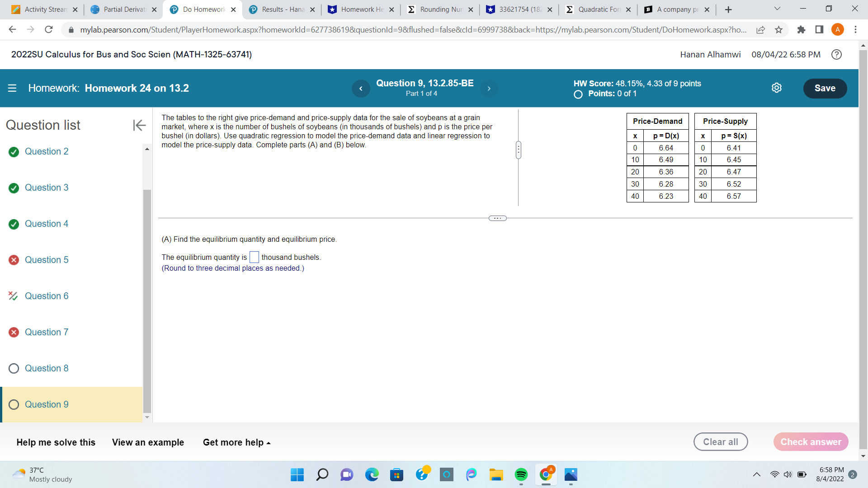Open Spotify from the taskbar
Screen dimensions: 868x488
tap(521, 475)
